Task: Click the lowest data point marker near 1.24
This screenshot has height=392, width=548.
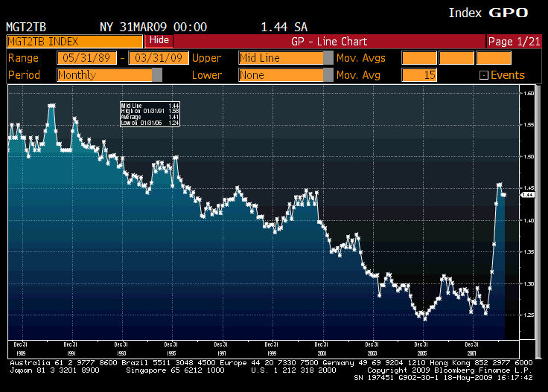Action: coord(424,318)
